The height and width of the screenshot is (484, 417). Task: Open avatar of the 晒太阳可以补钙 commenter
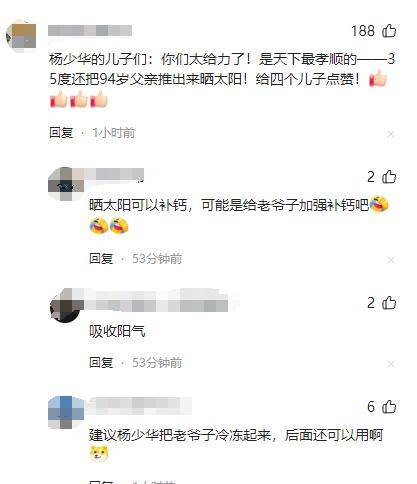click(x=64, y=183)
